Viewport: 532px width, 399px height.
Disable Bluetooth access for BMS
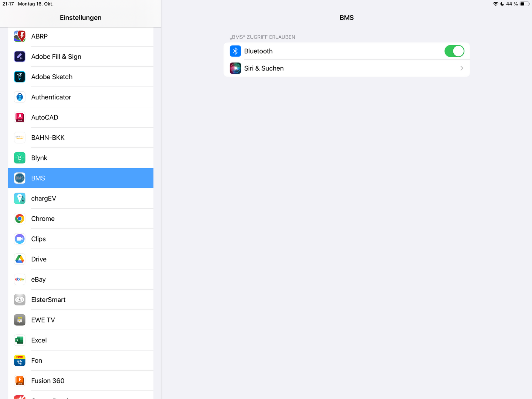click(x=454, y=51)
